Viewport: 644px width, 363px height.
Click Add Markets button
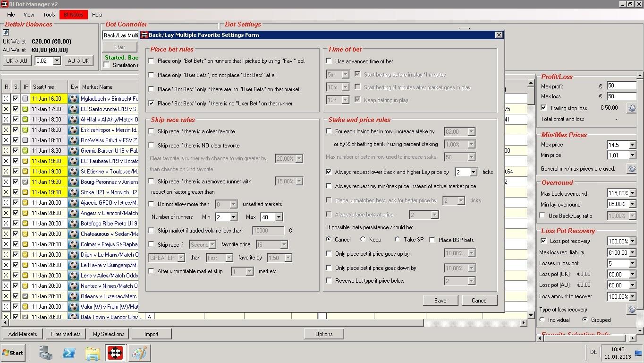[x=23, y=334]
